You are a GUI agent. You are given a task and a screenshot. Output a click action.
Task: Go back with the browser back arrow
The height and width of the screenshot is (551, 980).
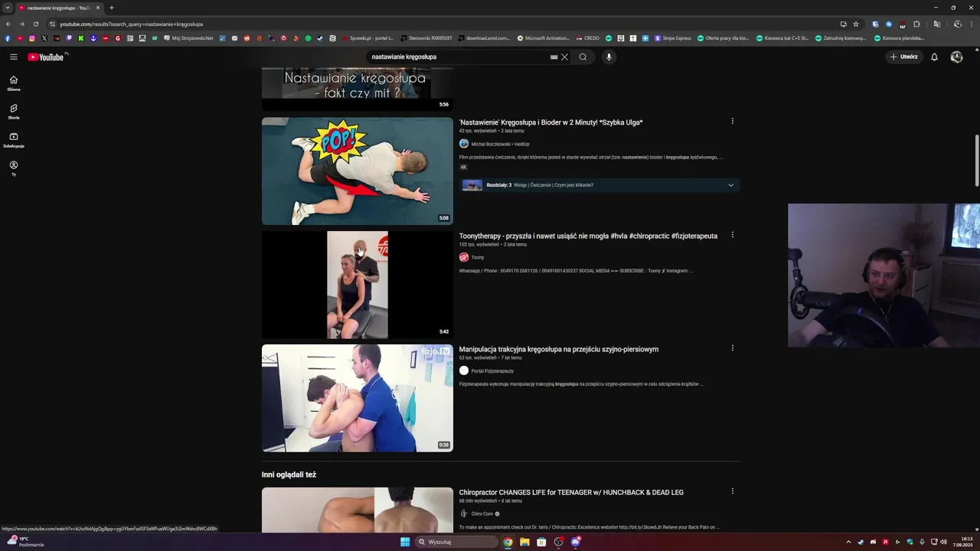tap(8, 24)
